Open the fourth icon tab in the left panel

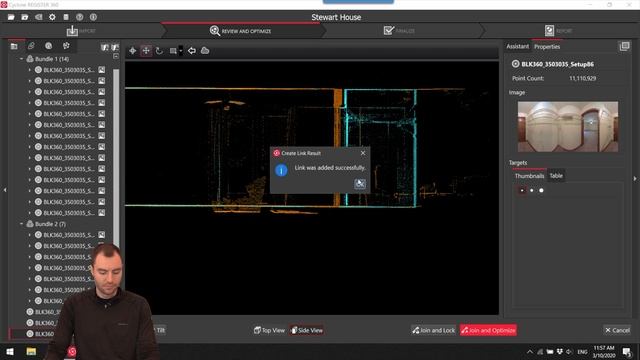pyautogui.click(x=66, y=46)
